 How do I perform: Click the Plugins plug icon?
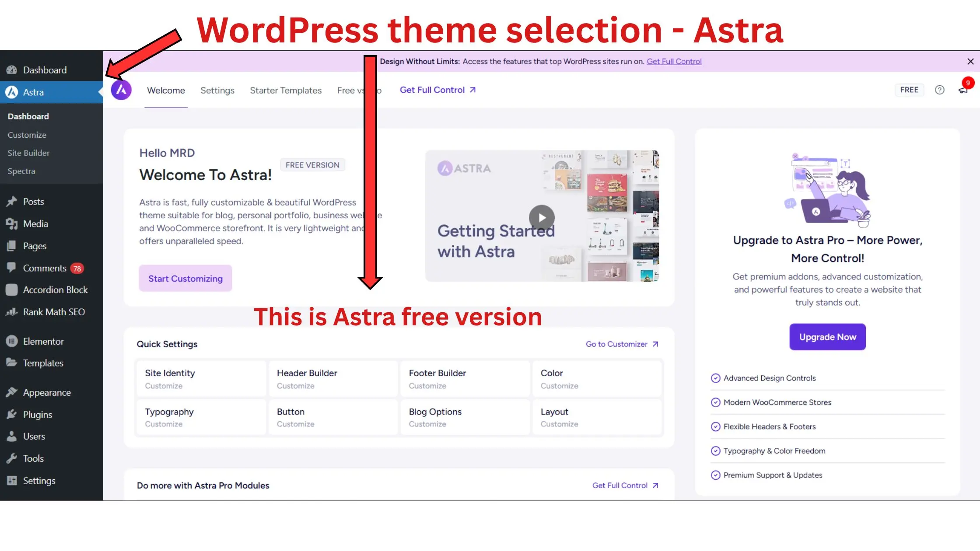[x=12, y=415]
